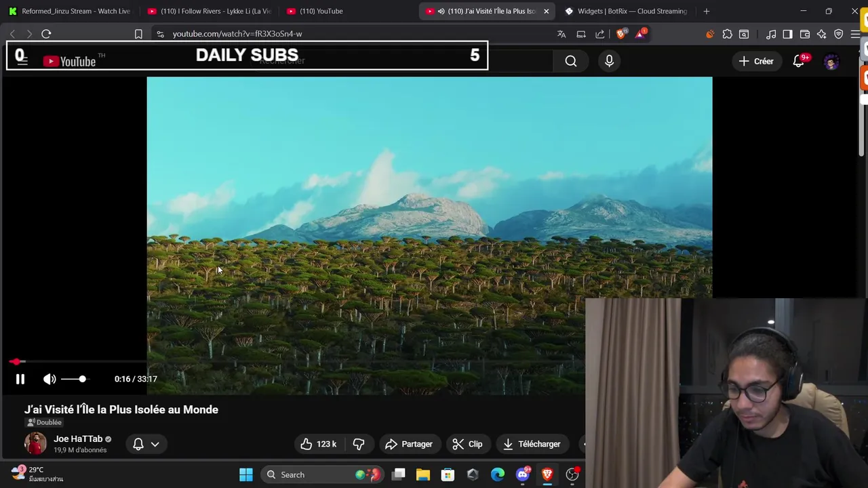Open Brave Shields lion icon
Viewport: 868px width, 488px height.
(x=620, y=34)
